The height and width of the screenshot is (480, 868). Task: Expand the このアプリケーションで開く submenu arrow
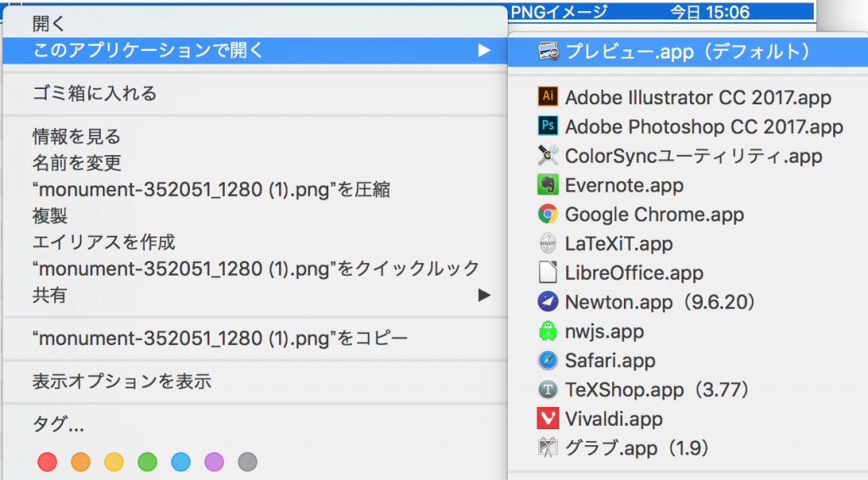484,50
